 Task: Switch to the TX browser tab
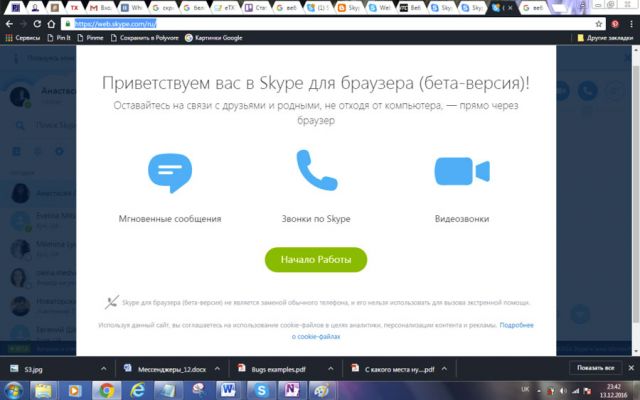pyautogui.click(x=74, y=8)
